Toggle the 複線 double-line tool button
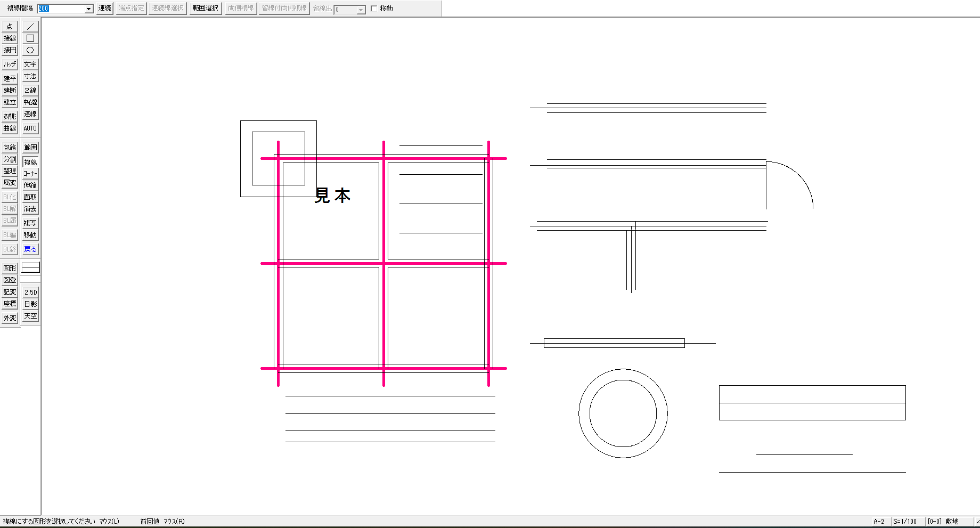The height and width of the screenshot is (528, 980). 30,162
